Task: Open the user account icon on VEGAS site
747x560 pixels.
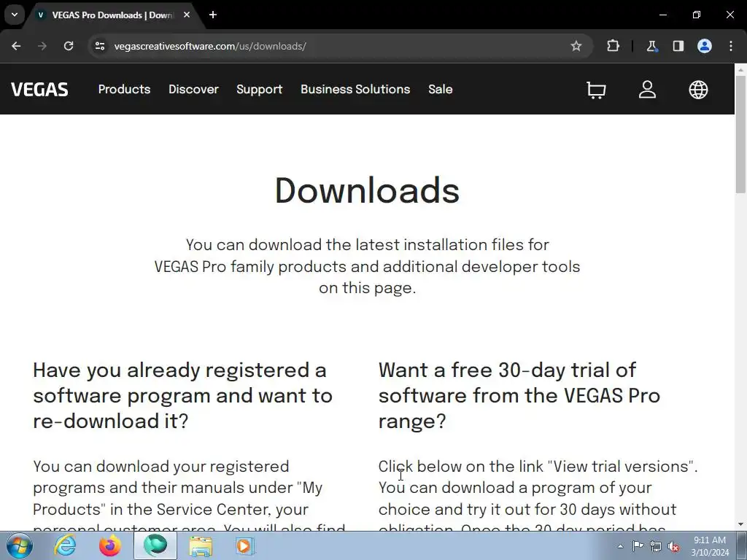Action: pos(647,90)
